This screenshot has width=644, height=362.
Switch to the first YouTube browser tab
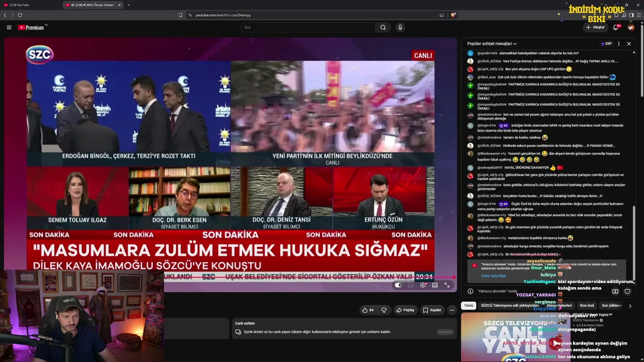(x=30, y=5)
